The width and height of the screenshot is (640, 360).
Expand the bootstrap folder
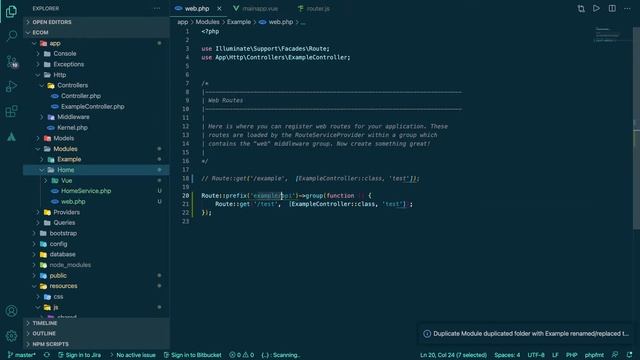(x=96, y=233)
